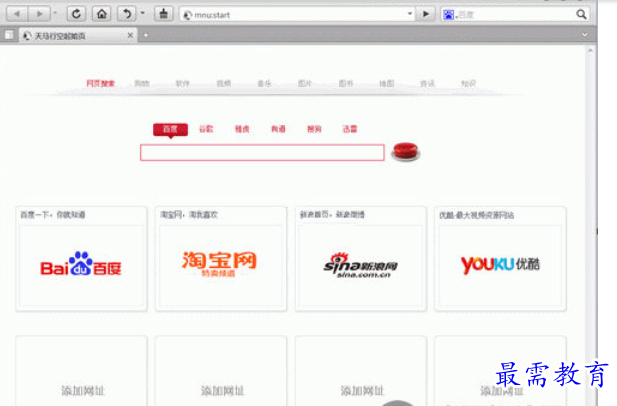617x406 pixels.
Task: Click the square icon left of the tab
Action: click(9, 35)
